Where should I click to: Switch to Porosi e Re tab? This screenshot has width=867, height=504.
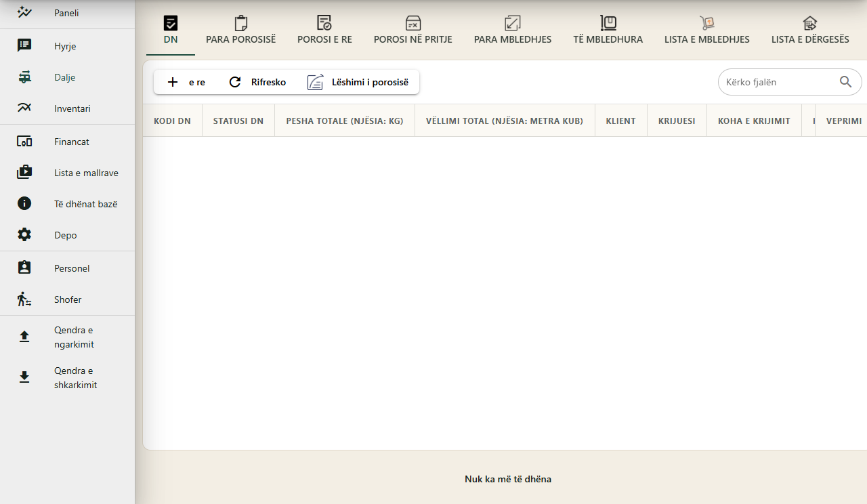[324, 30]
